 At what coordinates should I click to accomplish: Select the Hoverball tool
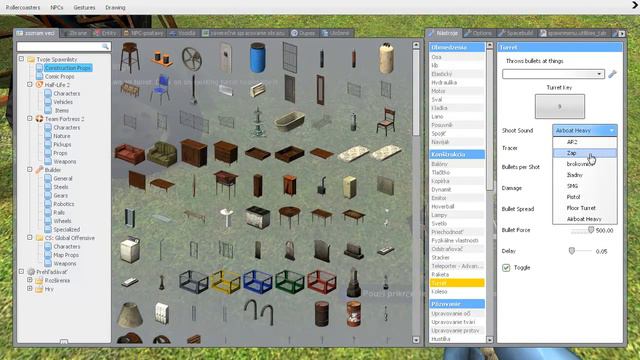tap(457, 207)
